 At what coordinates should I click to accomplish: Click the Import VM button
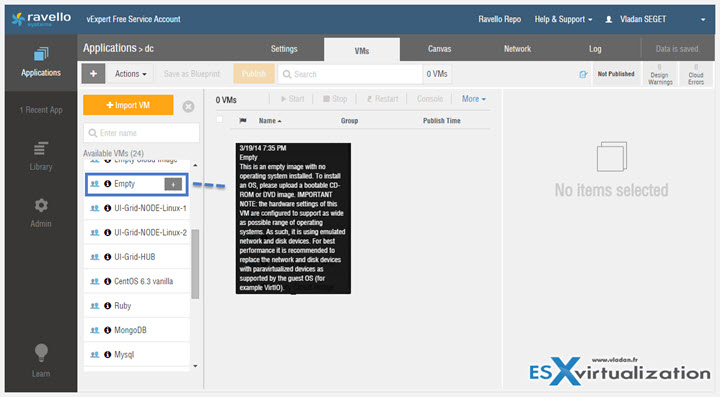click(128, 105)
